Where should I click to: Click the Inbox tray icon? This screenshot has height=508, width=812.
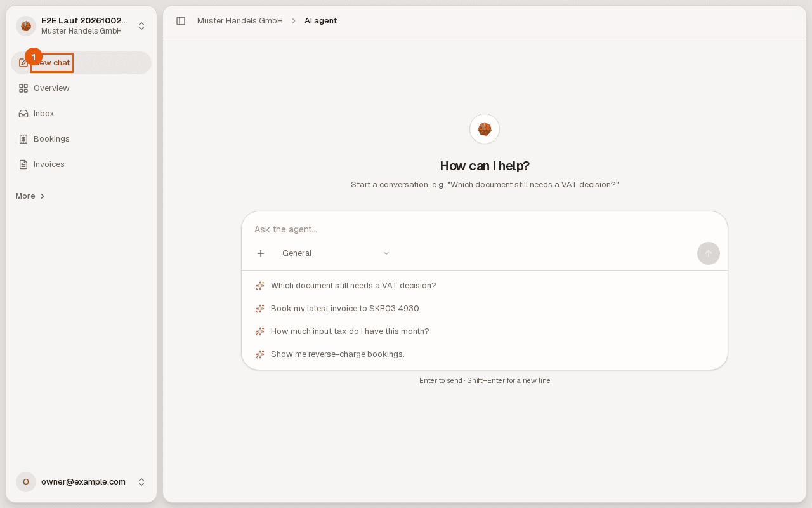click(x=23, y=114)
